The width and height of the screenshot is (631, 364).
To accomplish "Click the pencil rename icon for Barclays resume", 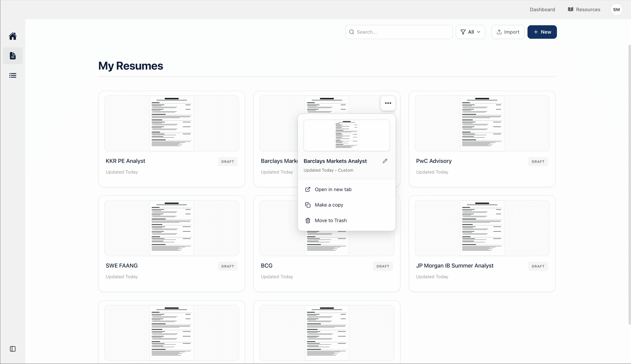I will point(385,161).
